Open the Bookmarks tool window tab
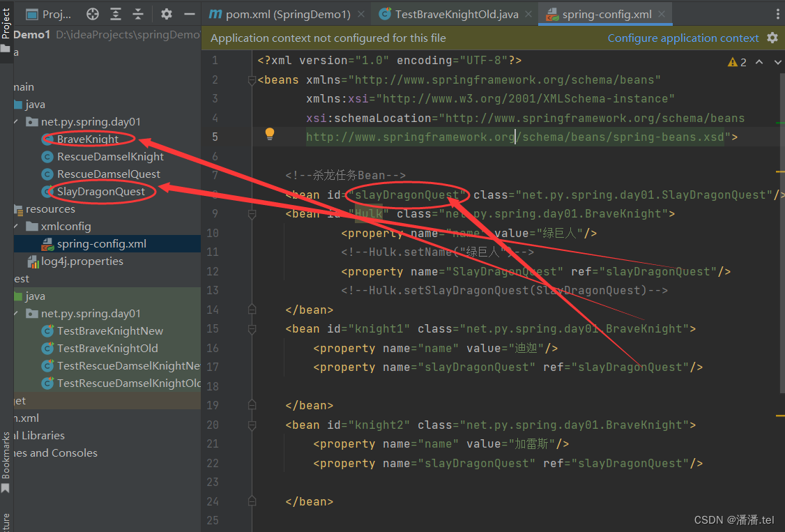785x532 pixels. pos(6,461)
